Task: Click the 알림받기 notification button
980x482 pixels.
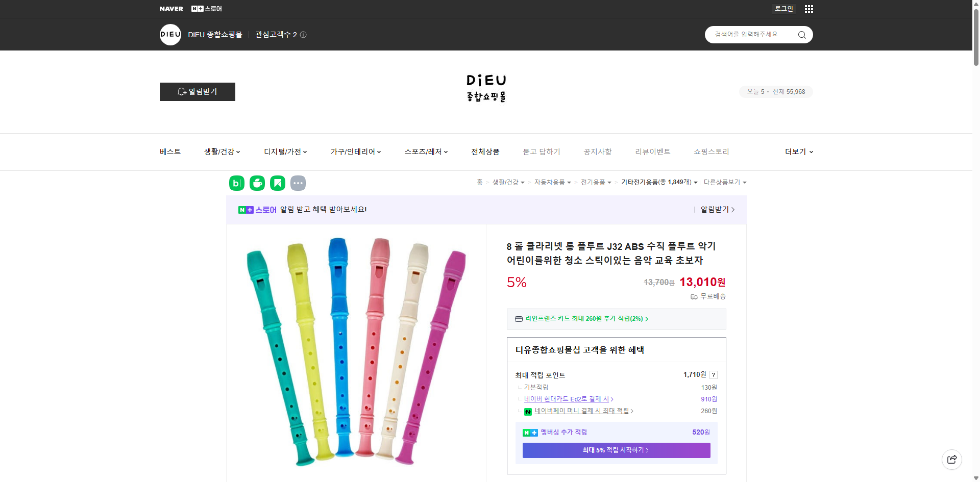Action: pos(197,92)
